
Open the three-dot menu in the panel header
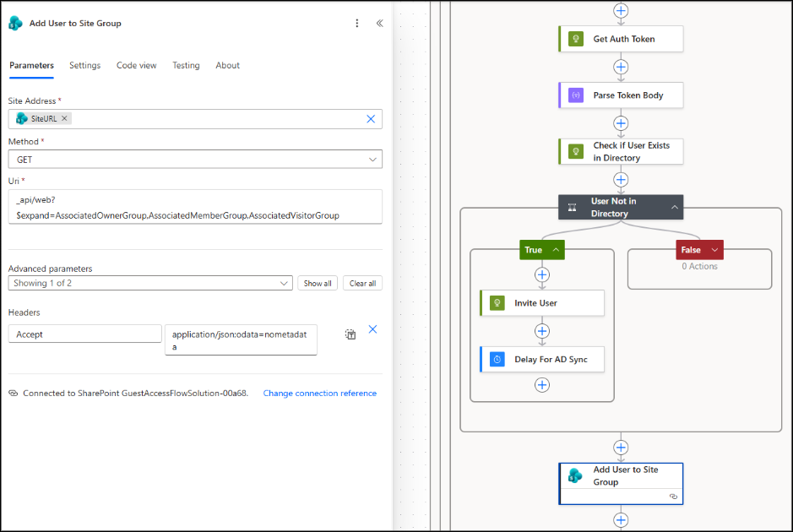(356, 24)
